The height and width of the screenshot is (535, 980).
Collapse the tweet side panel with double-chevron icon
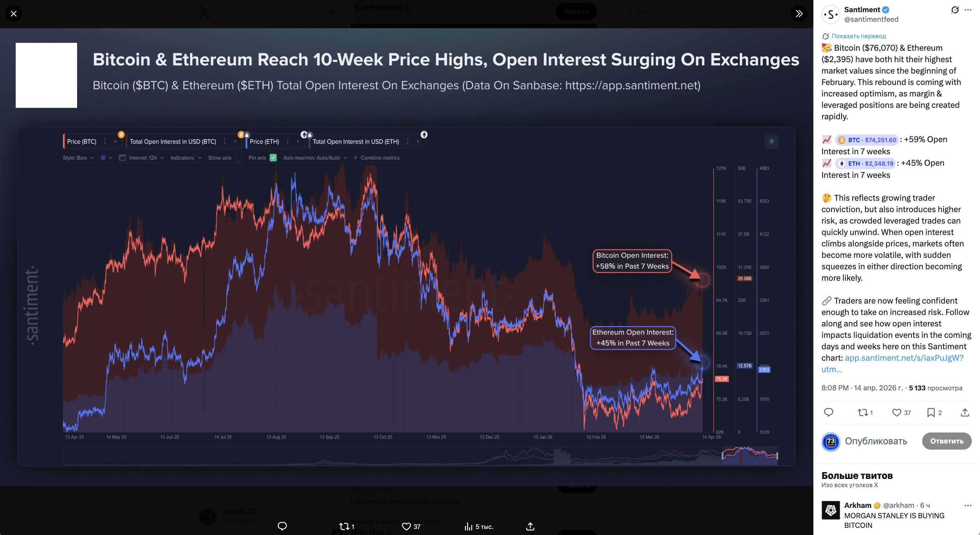799,14
